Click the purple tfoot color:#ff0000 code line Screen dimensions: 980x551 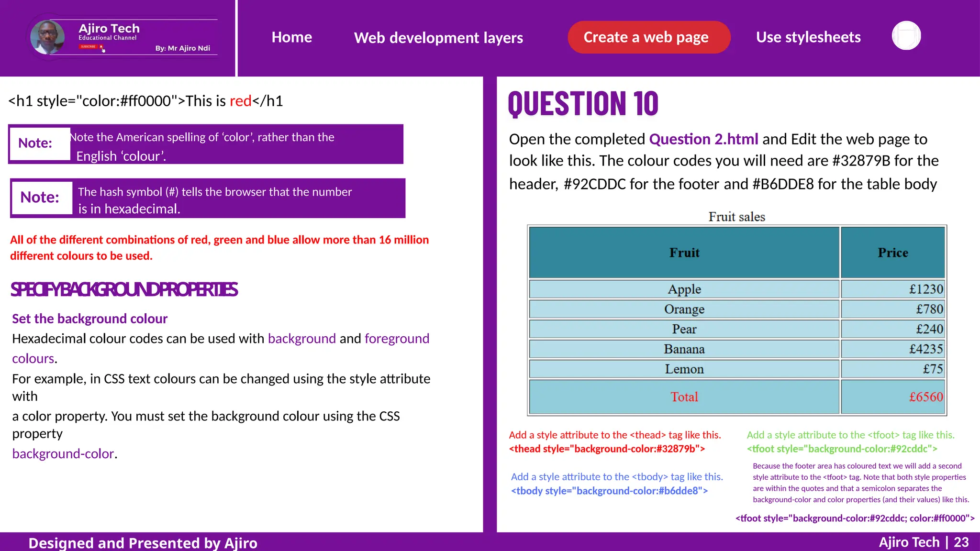point(855,518)
